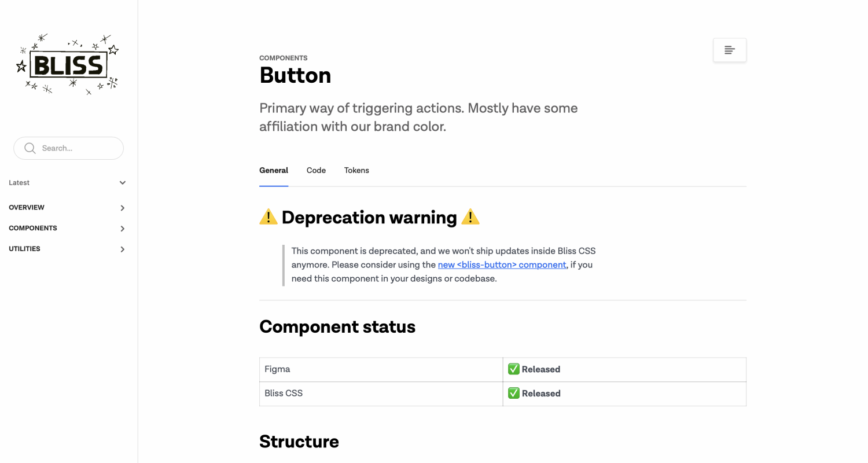
Task: Click the OVERVIEW sidebar label
Action: coord(27,207)
